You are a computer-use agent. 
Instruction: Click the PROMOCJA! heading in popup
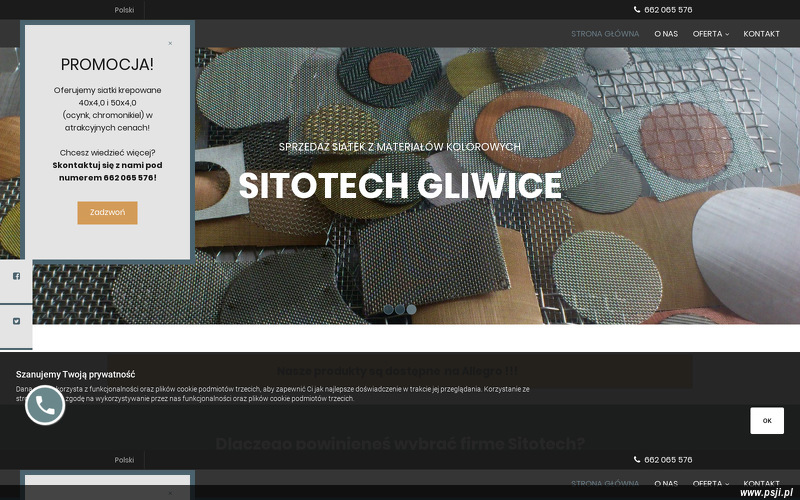coord(107,64)
